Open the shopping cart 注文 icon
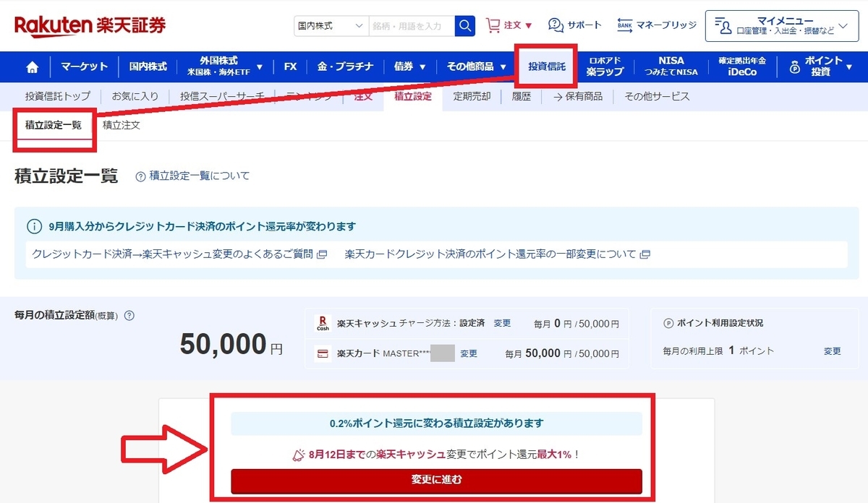This screenshot has height=503, width=868. pos(493,25)
